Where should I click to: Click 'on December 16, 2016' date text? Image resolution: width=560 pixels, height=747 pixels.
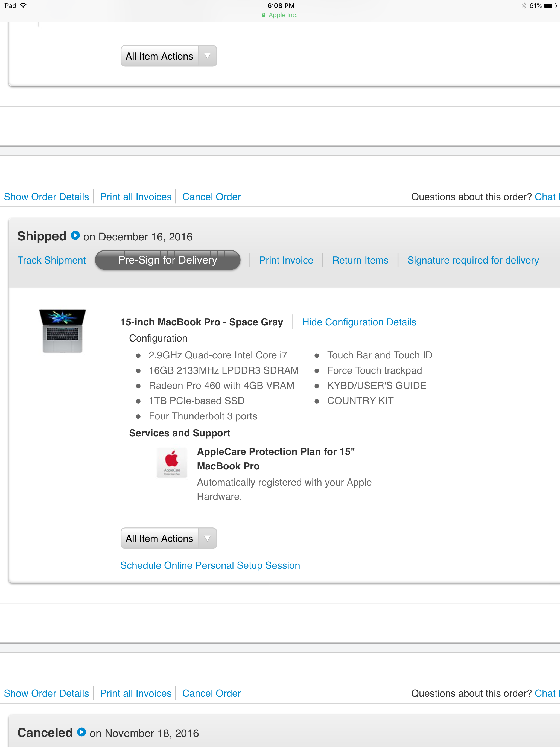pyautogui.click(x=138, y=237)
